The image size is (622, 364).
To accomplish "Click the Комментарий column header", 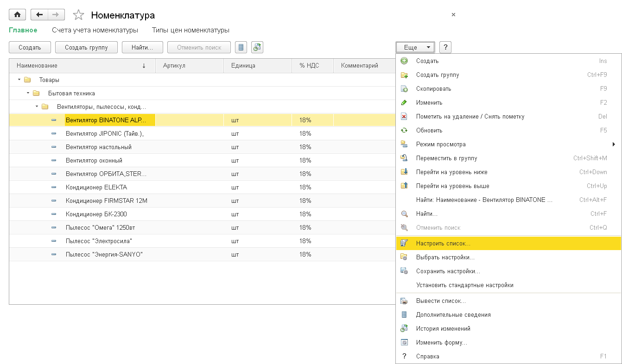I will pos(365,66).
